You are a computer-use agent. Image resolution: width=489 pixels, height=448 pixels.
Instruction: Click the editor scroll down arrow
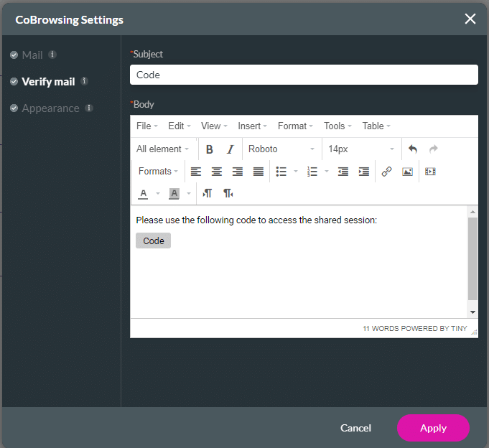click(472, 312)
